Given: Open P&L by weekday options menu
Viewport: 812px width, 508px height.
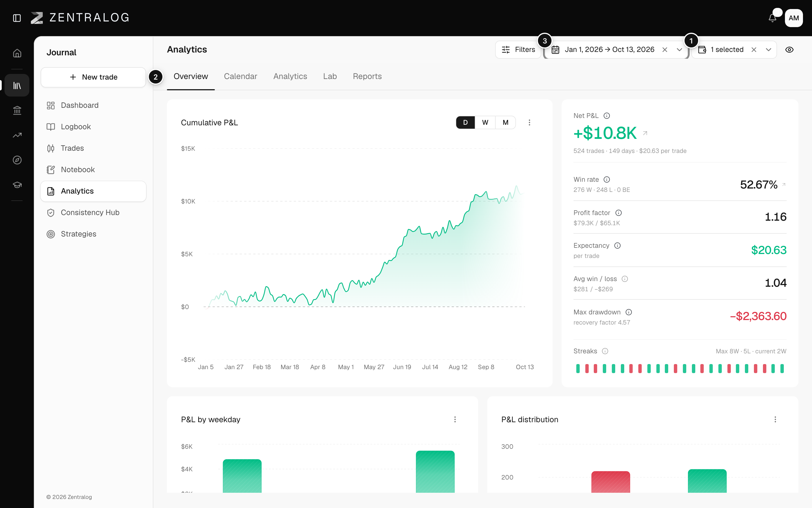Looking at the screenshot, I should click(455, 419).
